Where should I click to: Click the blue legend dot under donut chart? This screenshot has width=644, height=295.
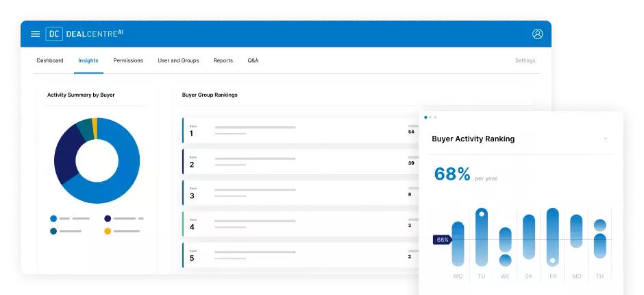click(53, 218)
